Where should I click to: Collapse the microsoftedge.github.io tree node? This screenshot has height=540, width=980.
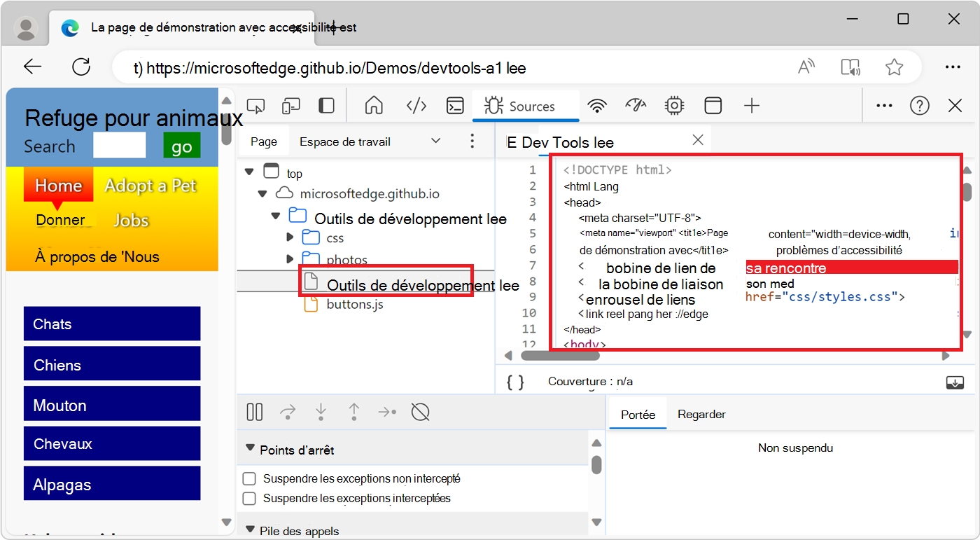click(x=262, y=193)
